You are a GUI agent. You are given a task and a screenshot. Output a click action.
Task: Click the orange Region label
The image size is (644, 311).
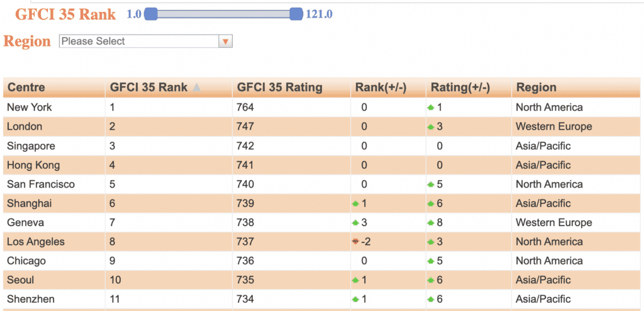(x=27, y=41)
